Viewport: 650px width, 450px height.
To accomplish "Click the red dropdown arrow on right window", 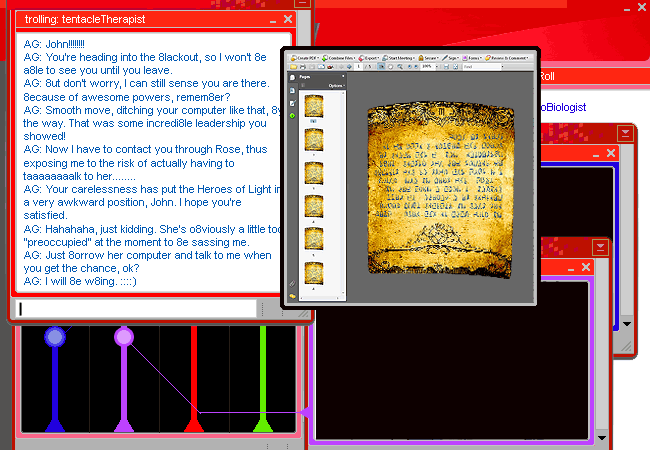I will (626, 132).
